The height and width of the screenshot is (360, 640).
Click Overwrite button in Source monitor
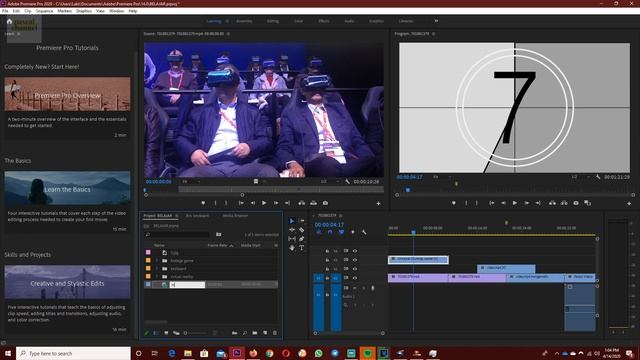coord(313,203)
